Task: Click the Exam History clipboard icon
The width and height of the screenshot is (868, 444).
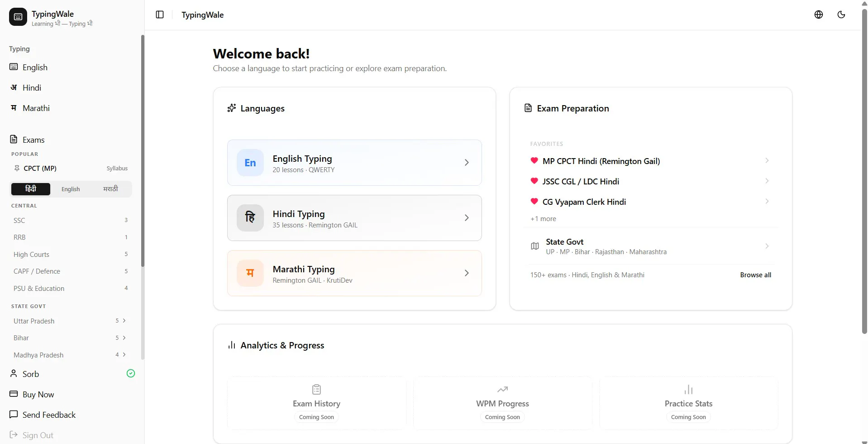Action: pos(317,389)
